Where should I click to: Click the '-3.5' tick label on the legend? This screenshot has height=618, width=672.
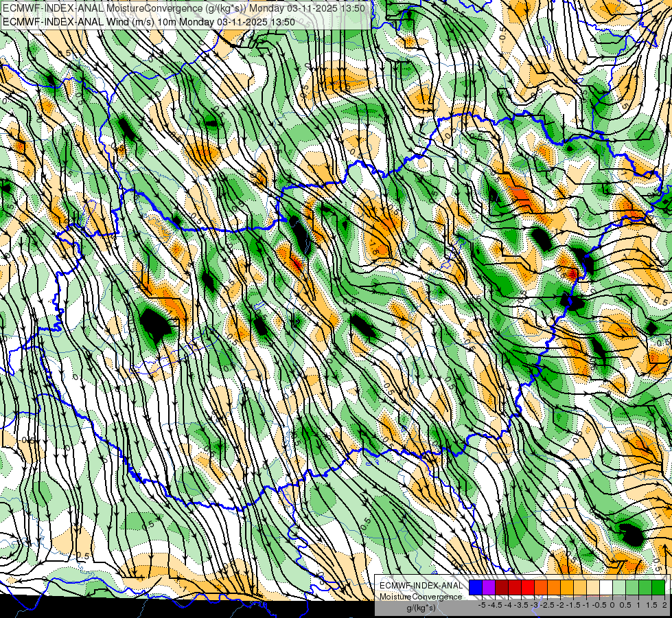[521, 605]
